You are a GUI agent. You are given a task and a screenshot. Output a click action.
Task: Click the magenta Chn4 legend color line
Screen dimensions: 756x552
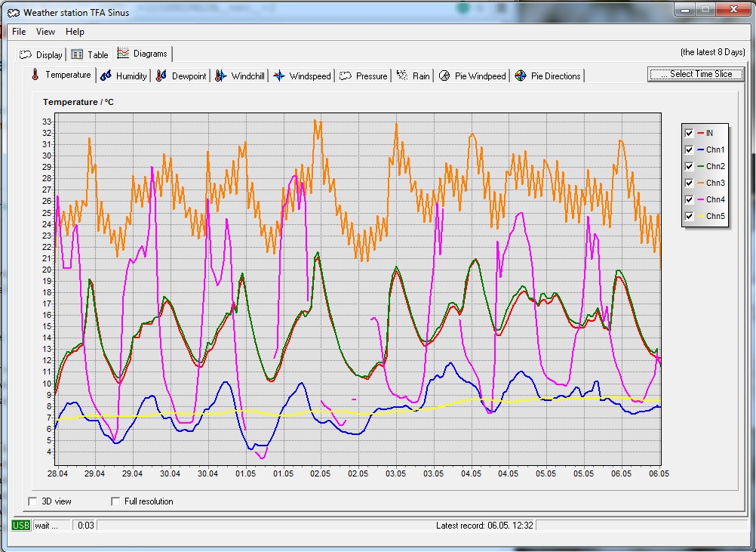pos(701,200)
